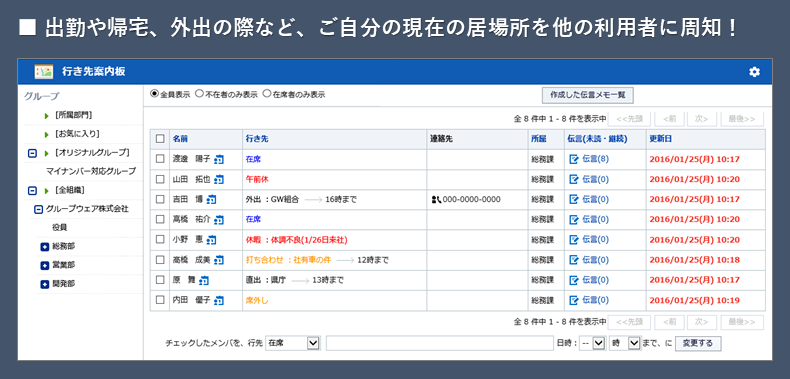
Task: Click message memo icon in 山田 拓也 row
Action: [573, 179]
